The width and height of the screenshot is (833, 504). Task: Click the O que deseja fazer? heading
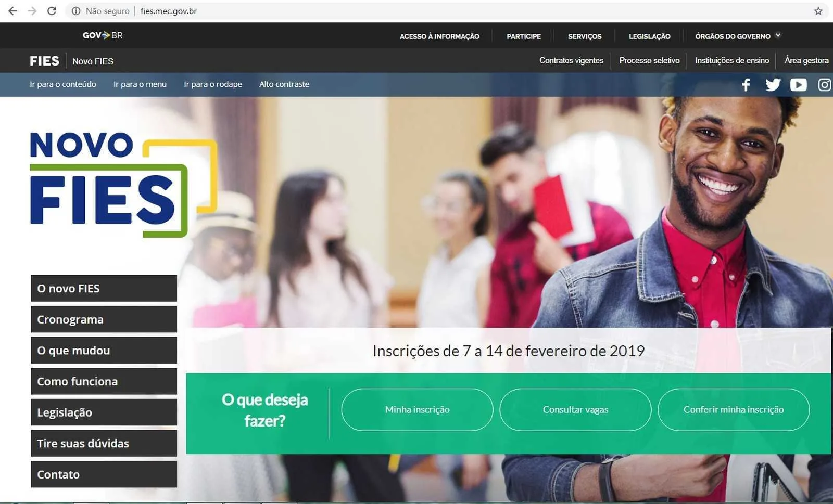(265, 410)
